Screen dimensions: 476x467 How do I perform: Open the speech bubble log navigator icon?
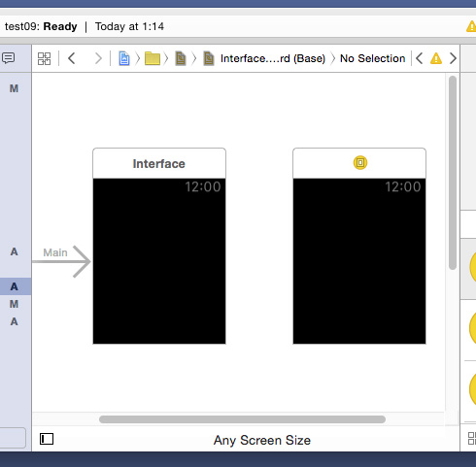click(9, 58)
